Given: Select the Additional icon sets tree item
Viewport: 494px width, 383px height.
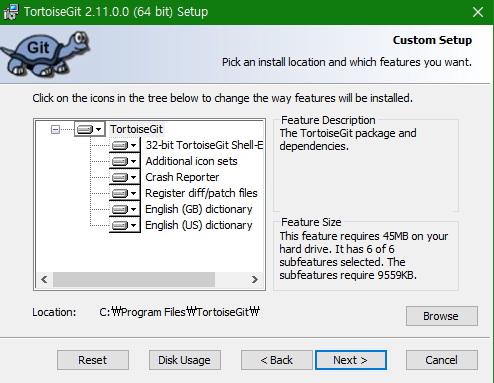Looking at the screenshot, I should (x=191, y=161).
